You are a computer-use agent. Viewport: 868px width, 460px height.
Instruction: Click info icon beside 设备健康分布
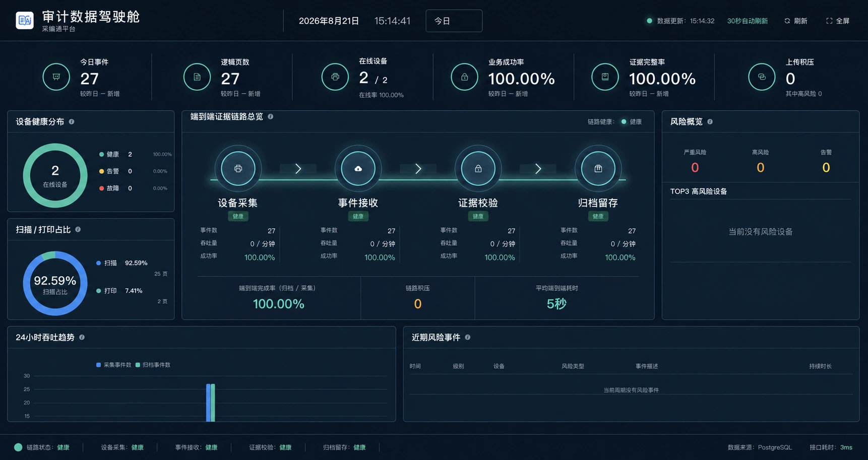tap(72, 121)
